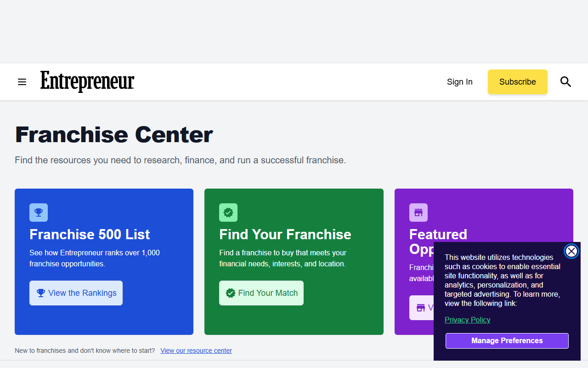Close the cookie notice popup

click(571, 251)
